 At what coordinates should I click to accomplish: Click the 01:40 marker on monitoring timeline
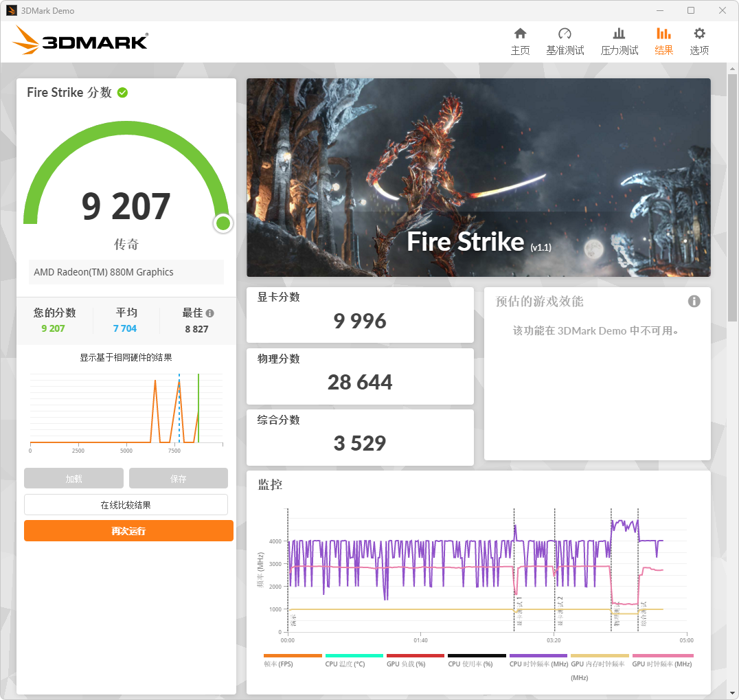[x=420, y=640]
